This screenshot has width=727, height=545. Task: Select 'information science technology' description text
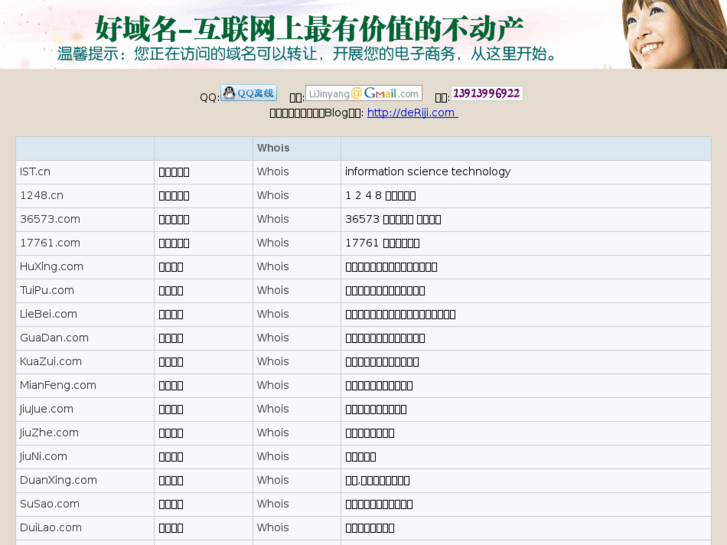pyautogui.click(x=427, y=172)
